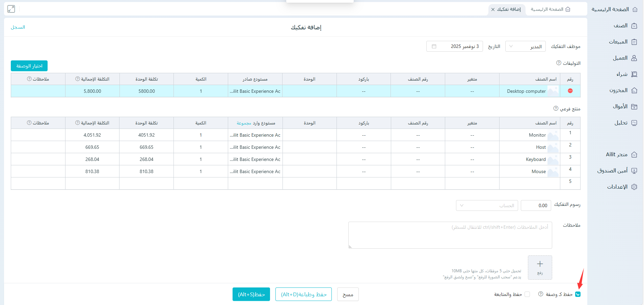Open the calendar icon in date field

click(434, 46)
